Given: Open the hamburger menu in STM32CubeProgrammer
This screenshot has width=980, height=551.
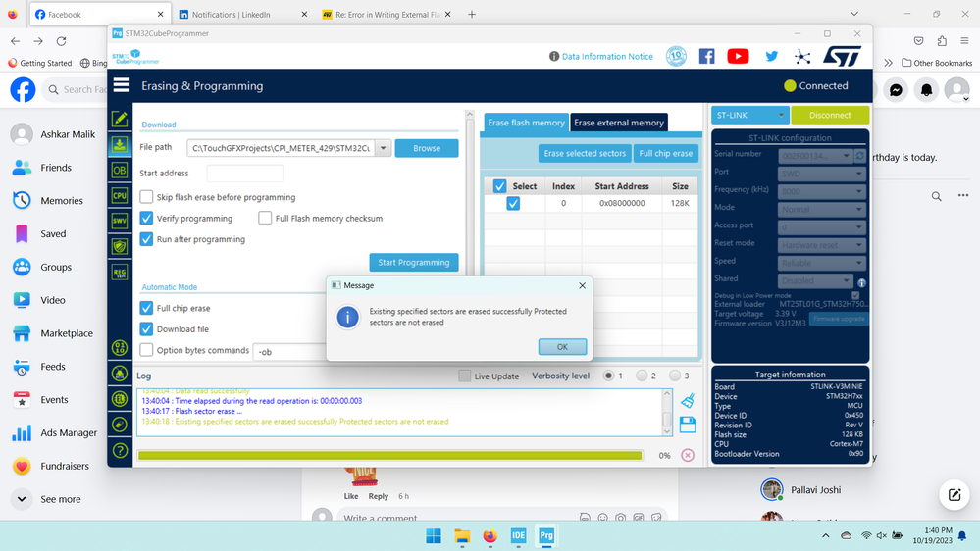Looking at the screenshot, I should (122, 85).
